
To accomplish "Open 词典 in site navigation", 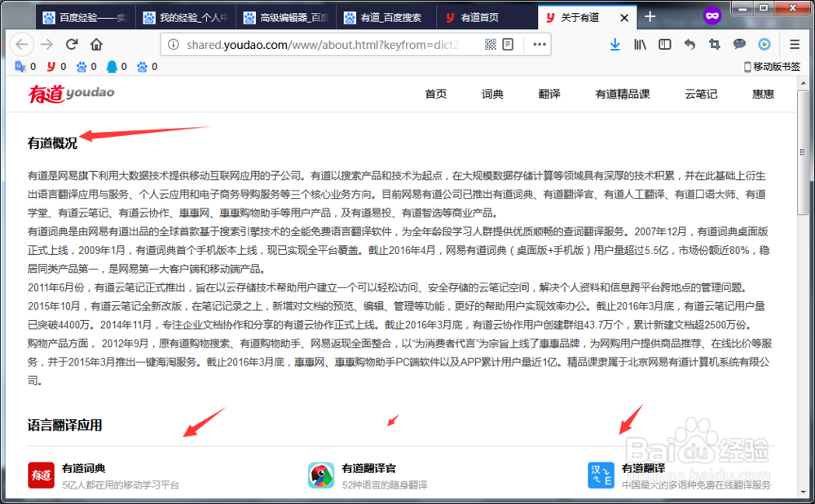I will (492, 94).
